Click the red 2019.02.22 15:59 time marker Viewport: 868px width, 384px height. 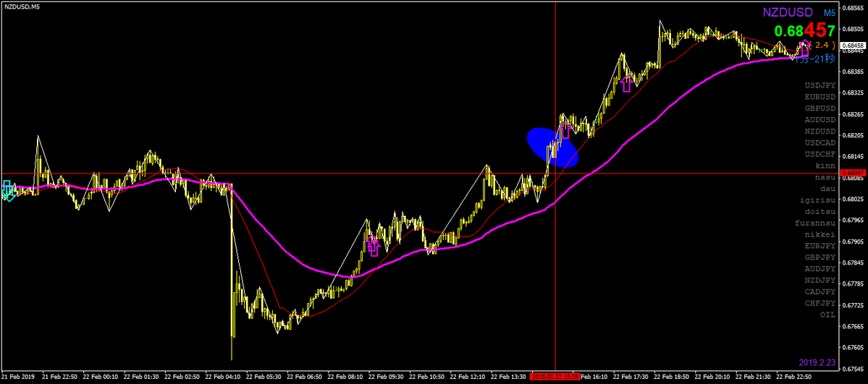pos(555,377)
